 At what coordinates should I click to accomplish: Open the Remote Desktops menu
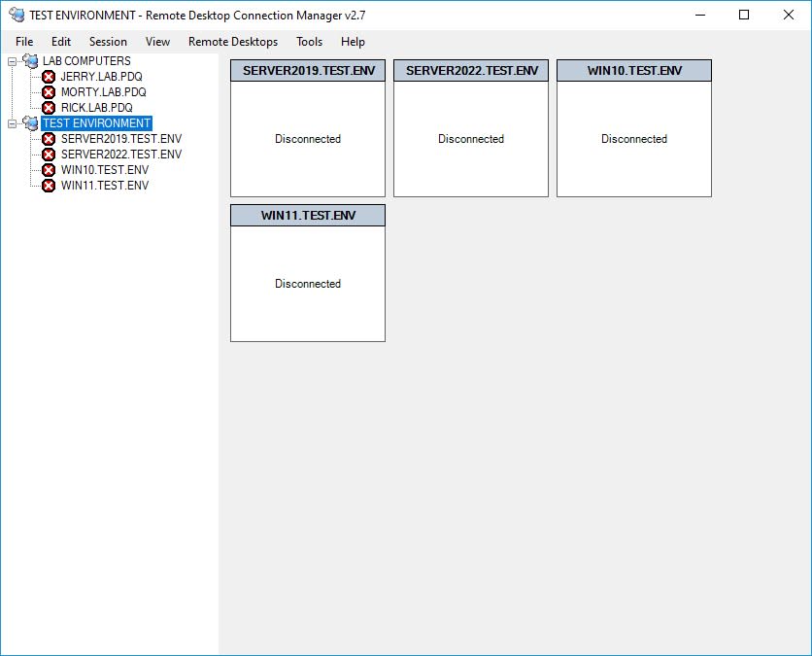pyautogui.click(x=233, y=42)
